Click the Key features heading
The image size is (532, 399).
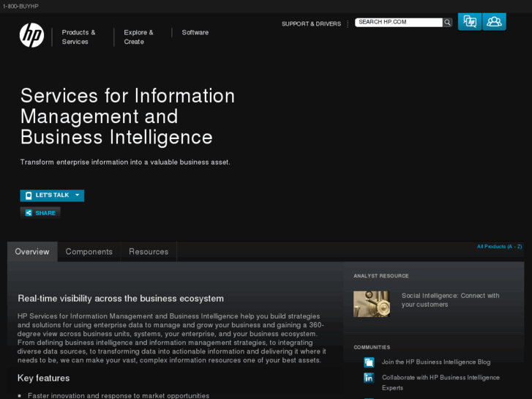(43, 379)
